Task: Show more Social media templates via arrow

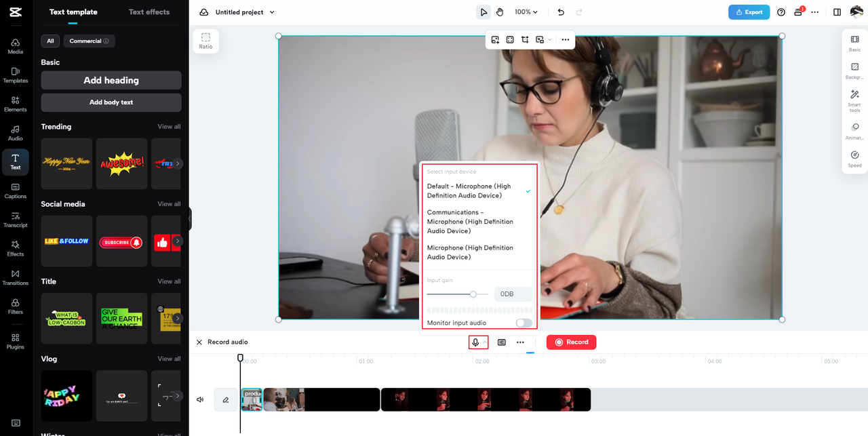Action: 178,241
